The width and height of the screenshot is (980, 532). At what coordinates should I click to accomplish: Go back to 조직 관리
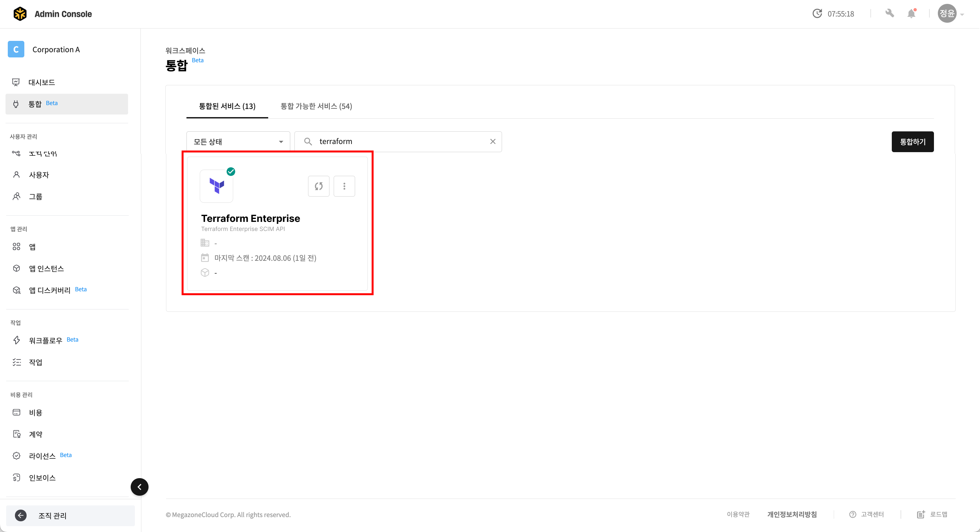click(x=53, y=516)
